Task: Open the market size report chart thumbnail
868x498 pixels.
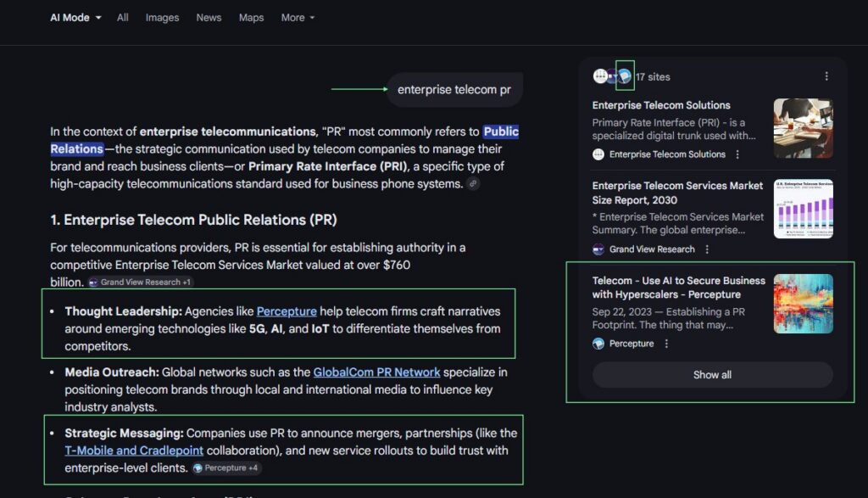Action: coord(802,208)
